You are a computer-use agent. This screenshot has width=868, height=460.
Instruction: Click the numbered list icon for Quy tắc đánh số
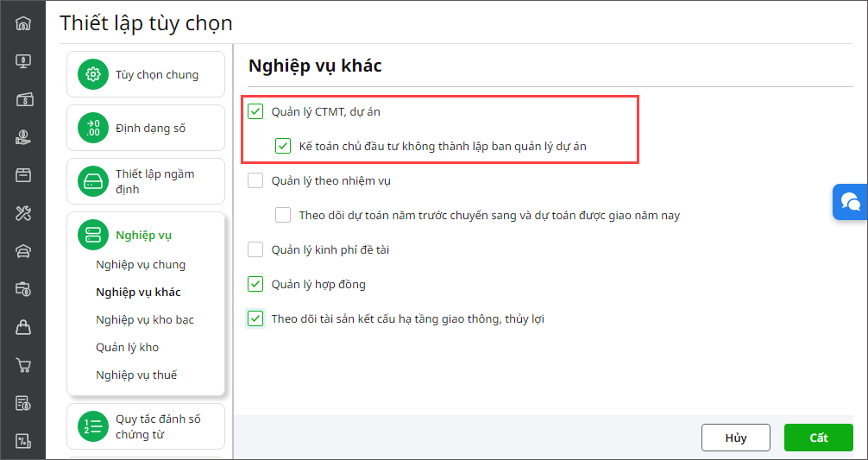[x=93, y=426]
